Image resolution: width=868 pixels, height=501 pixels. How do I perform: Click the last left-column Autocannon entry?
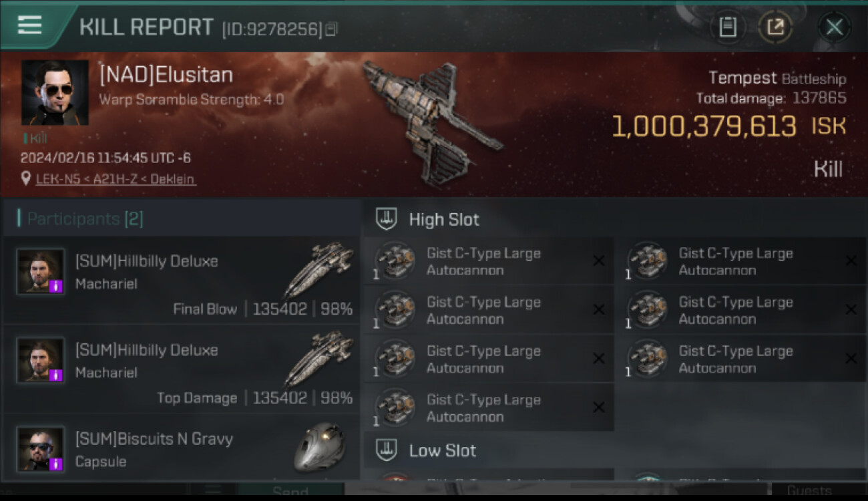coord(489,407)
